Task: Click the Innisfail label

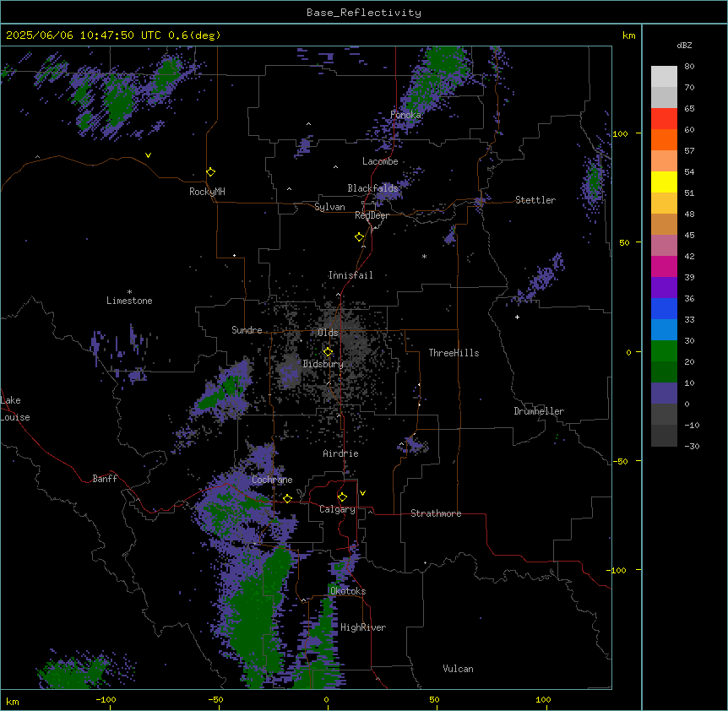Action: pyautogui.click(x=350, y=275)
